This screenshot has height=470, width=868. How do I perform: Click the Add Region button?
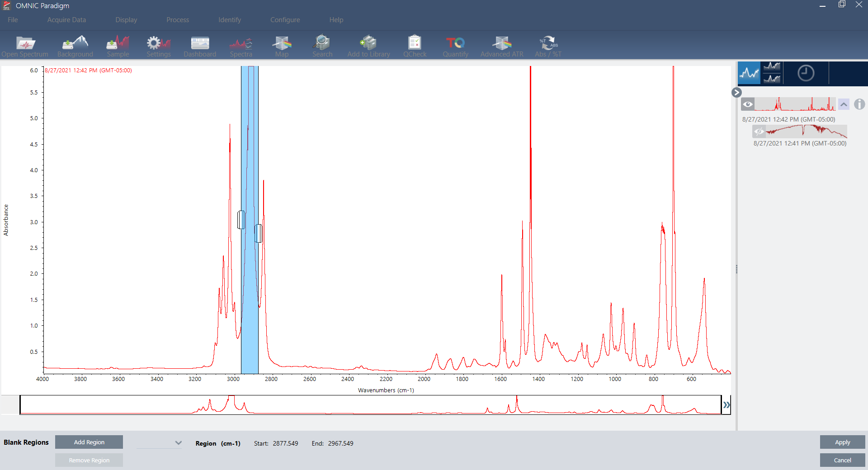89,442
